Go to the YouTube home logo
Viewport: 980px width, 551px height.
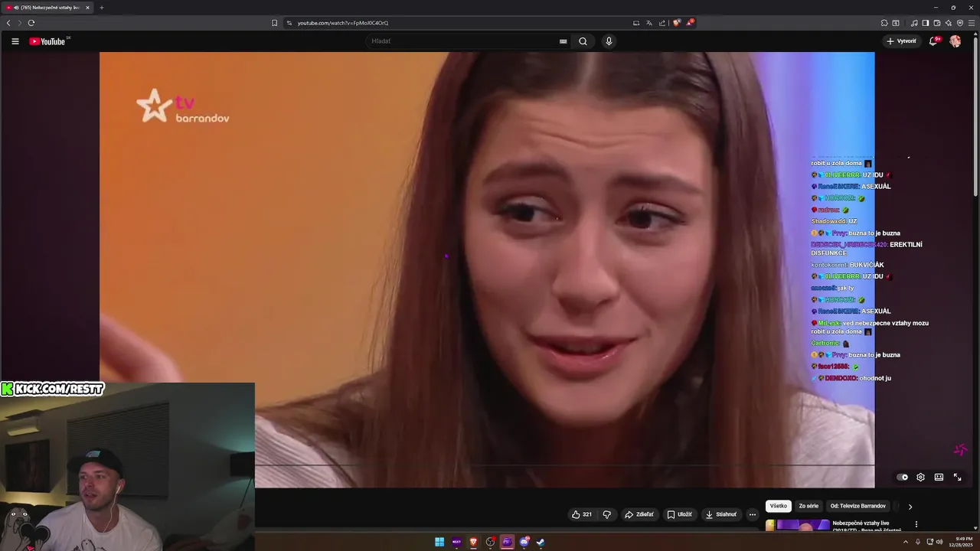click(x=47, y=41)
